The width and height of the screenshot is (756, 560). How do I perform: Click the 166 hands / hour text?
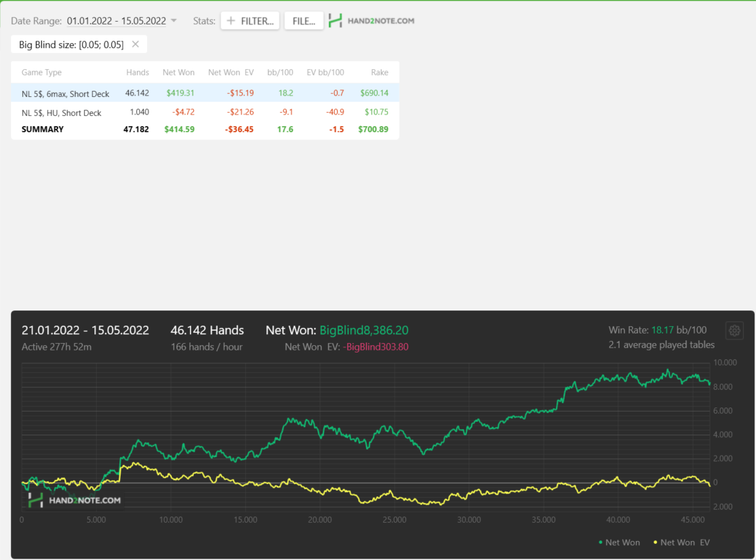point(206,347)
